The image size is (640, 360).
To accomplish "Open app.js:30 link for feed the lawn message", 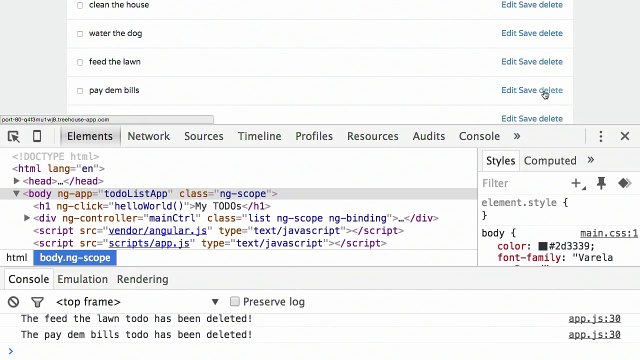I will coord(594,318).
